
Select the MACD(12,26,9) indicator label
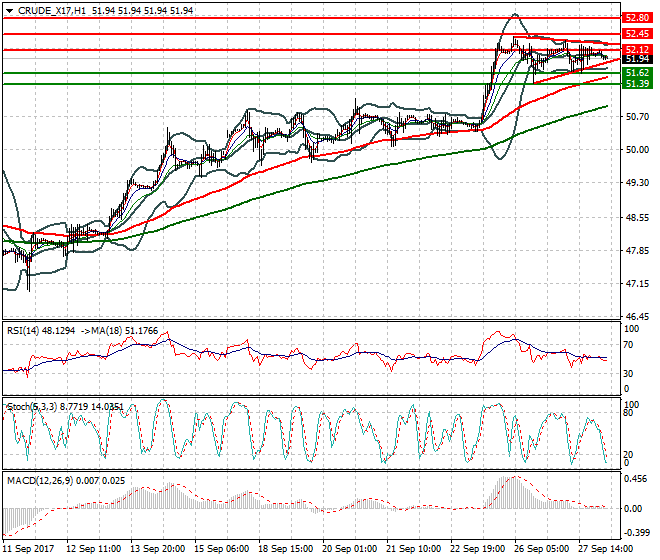click(x=39, y=480)
